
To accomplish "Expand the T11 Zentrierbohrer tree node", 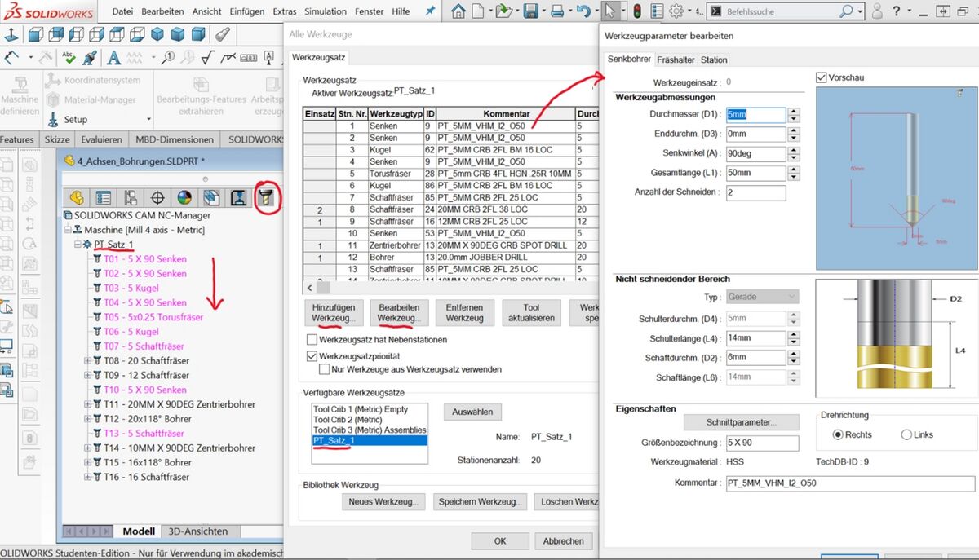I will [87, 404].
